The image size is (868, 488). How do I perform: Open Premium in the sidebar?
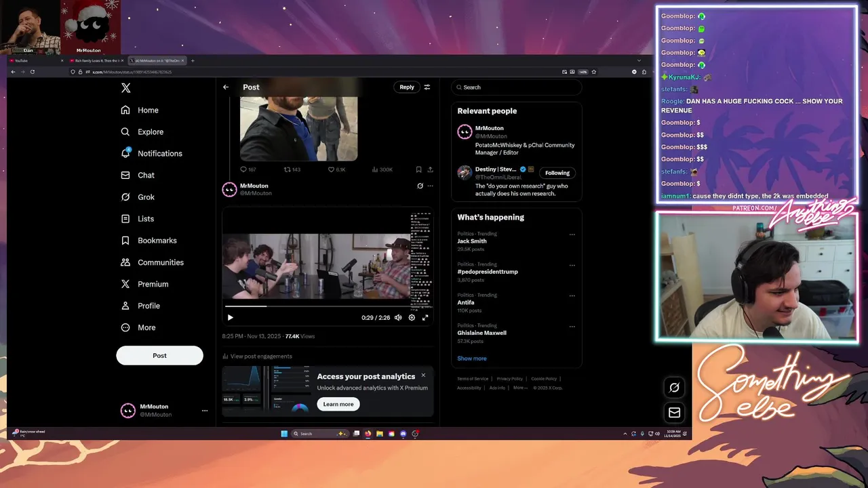144,284
